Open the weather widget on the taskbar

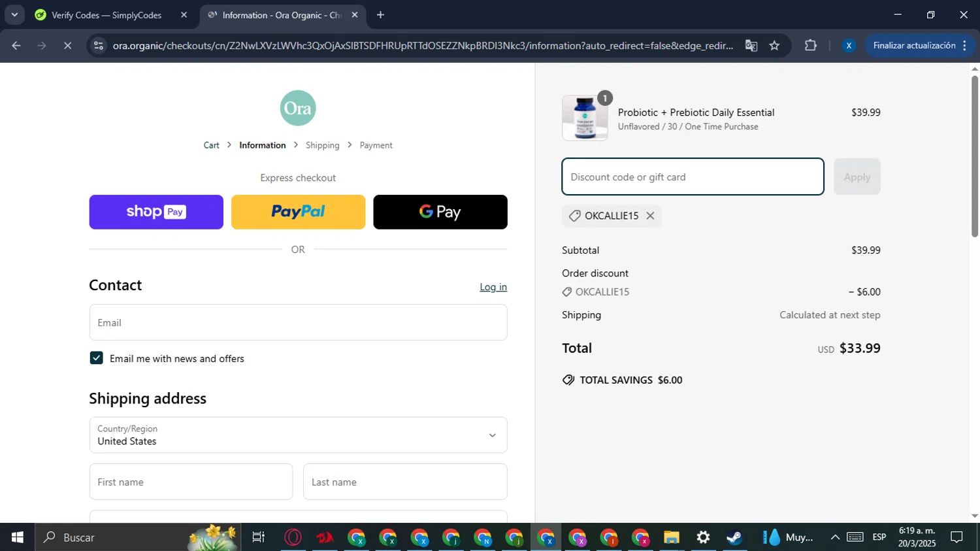(x=788, y=537)
